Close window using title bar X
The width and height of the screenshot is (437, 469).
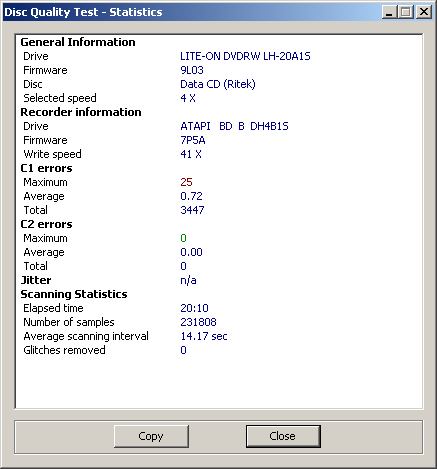coord(424,12)
